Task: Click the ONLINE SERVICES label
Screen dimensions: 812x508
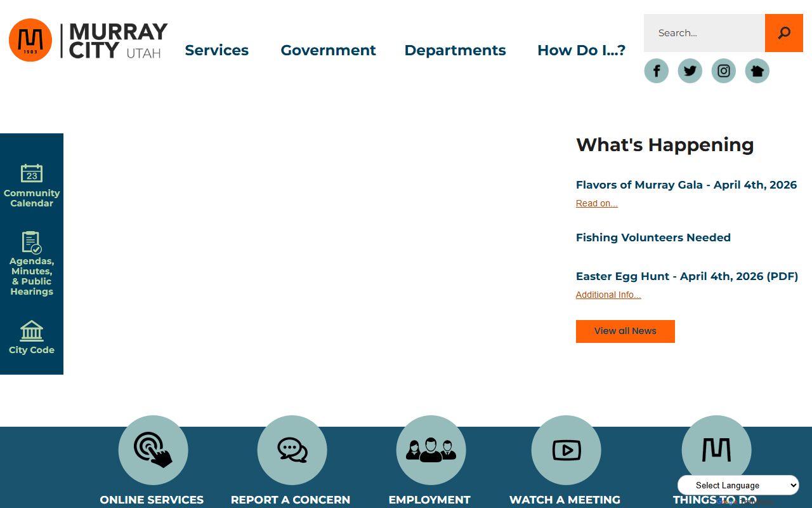Action: (x=152, y=500)
